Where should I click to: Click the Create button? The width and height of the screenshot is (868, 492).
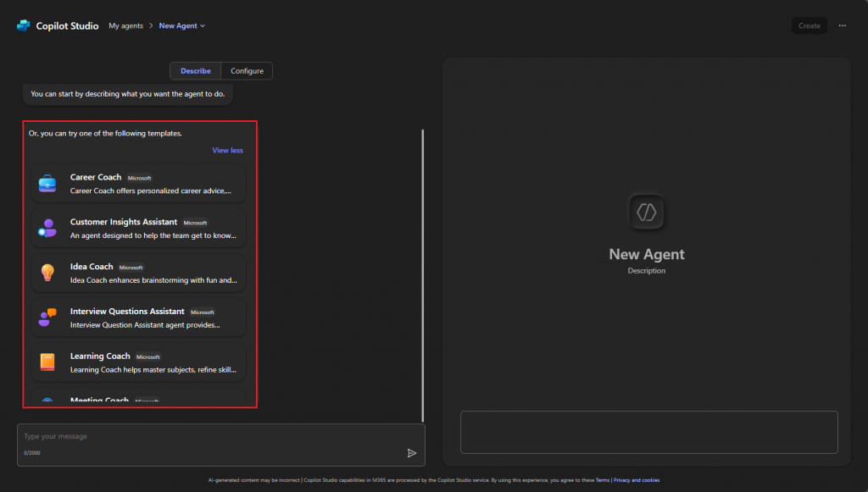tap(810, 25)
